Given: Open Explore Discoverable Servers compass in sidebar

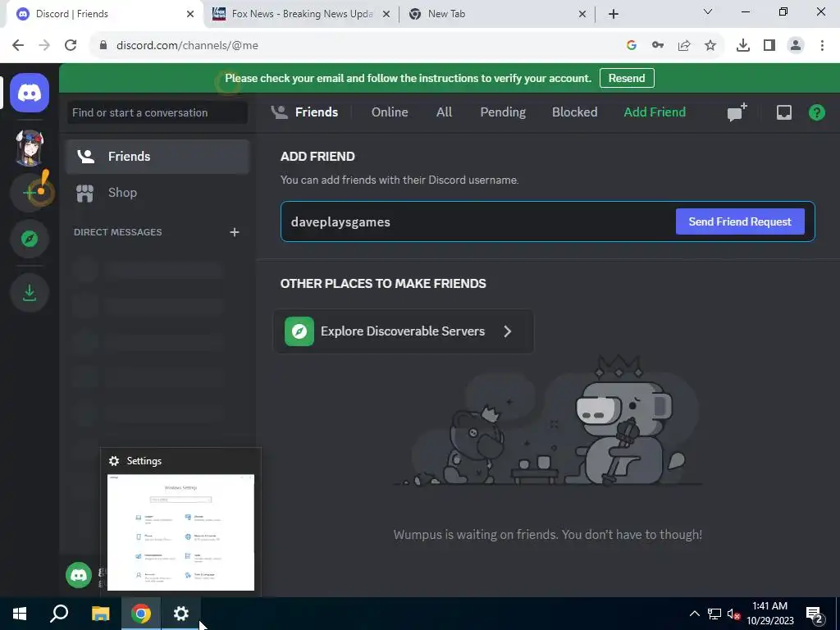Looking at the screenshot, I should [x=30, y=239].
